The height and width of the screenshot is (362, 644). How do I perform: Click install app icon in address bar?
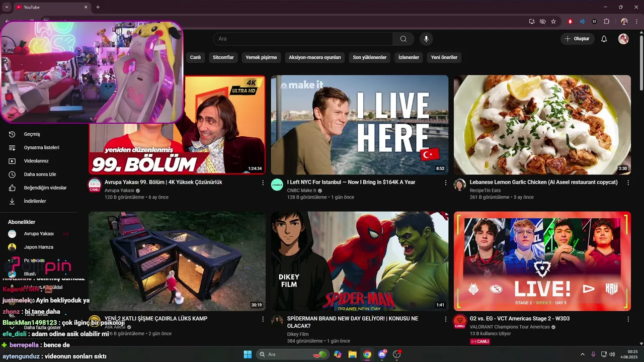coord(532,22)
